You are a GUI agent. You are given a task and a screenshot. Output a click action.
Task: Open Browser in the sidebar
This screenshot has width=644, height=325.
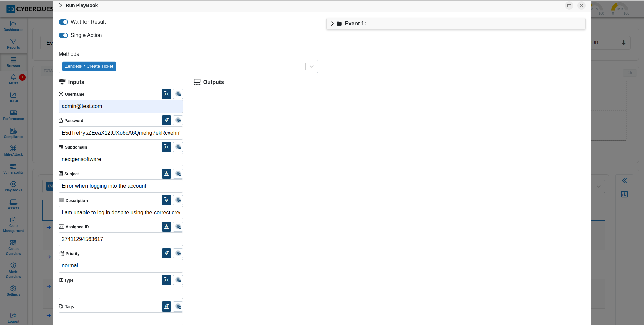pyautogui.click(x=13, y=62)
